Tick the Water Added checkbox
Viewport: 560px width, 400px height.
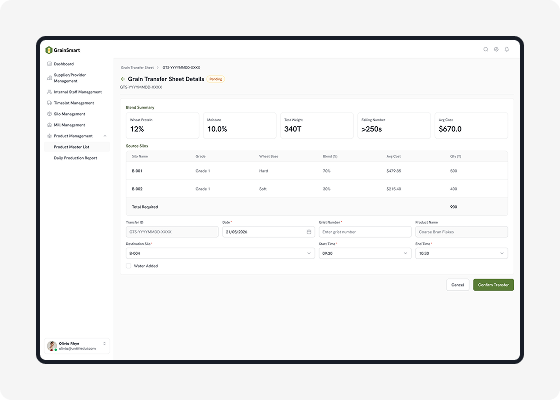click(x=129, y=266)
